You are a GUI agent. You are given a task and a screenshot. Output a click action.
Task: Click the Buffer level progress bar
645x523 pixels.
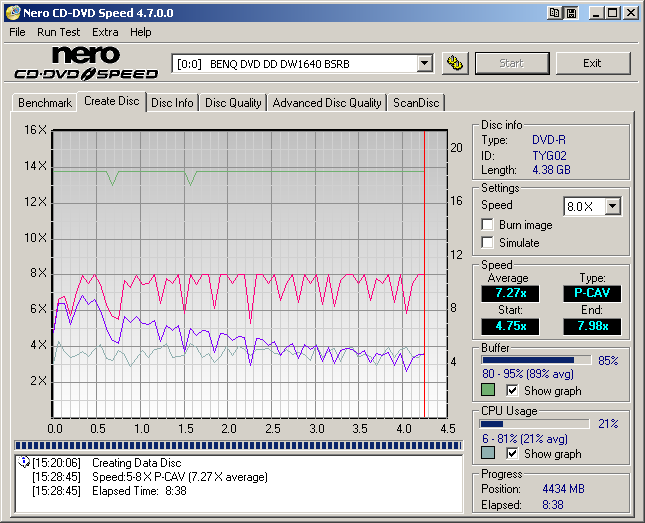(x=536, y=360)
